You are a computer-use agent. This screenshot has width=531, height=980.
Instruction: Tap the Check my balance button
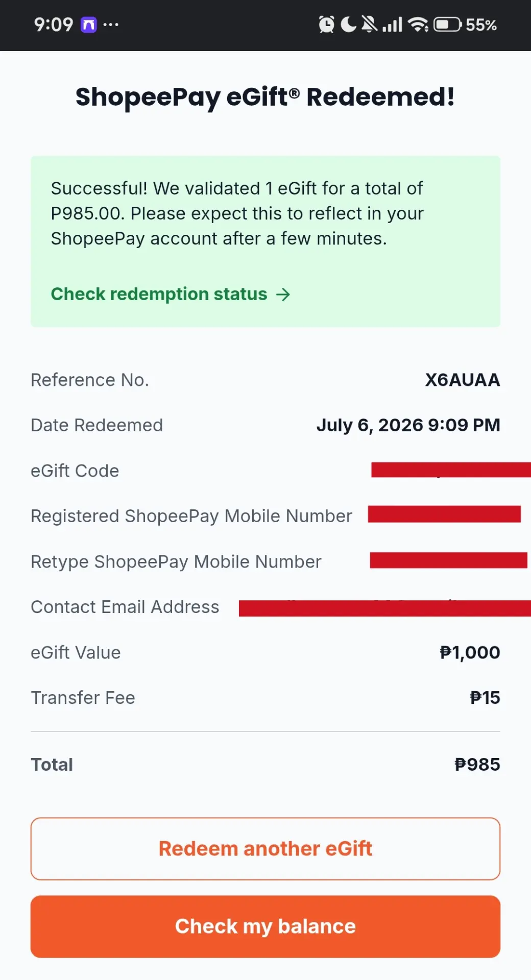coord(265,926)
